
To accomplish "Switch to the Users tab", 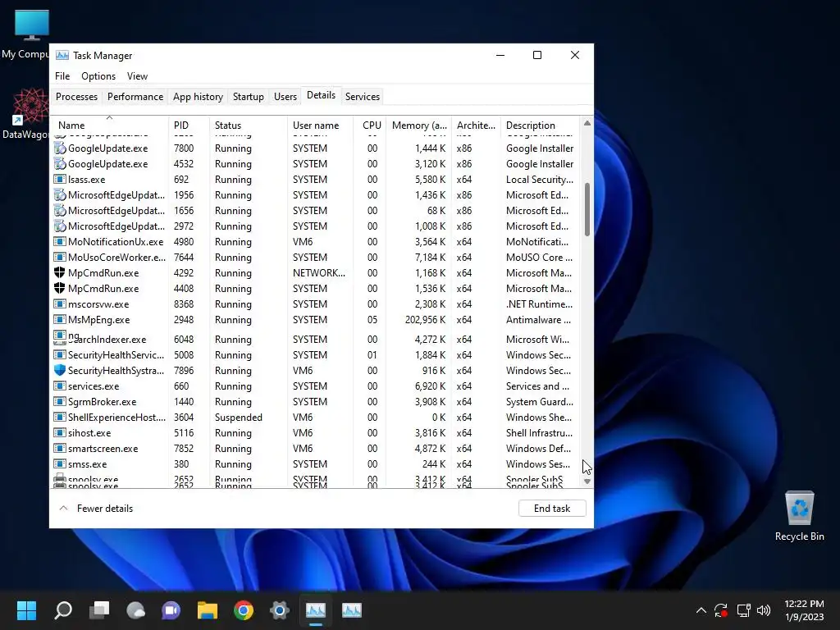I will click(x=285, y=97).
